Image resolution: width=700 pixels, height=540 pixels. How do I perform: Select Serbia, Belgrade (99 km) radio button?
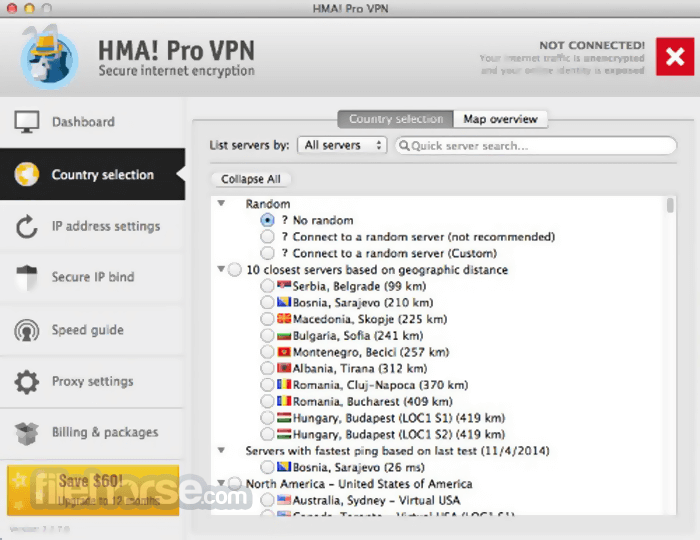267,286
